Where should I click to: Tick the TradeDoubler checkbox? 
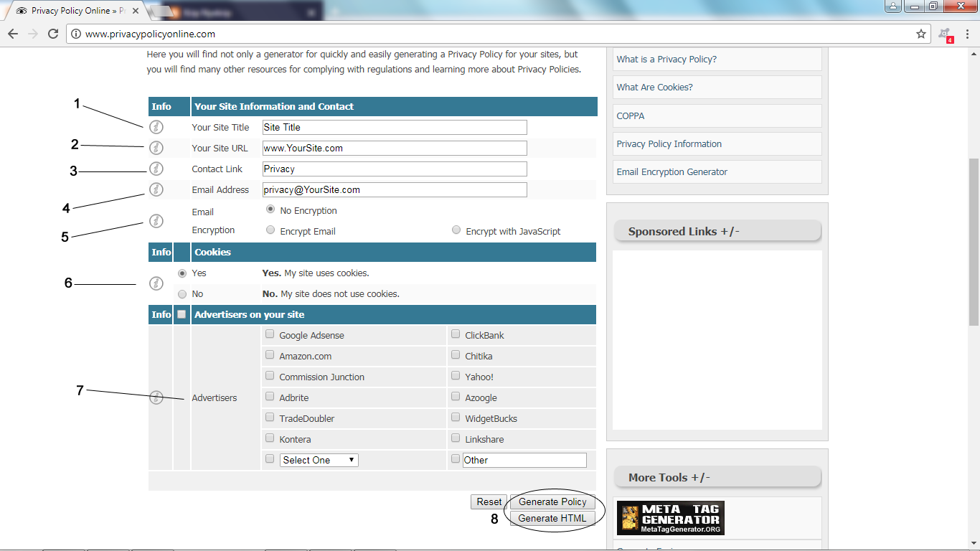tap(270, 418)
